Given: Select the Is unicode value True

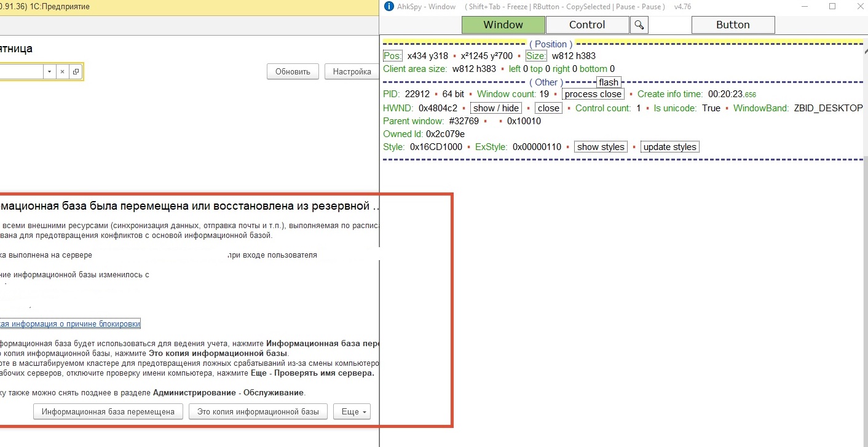Looking at the screenshot, I should (711, 108).
